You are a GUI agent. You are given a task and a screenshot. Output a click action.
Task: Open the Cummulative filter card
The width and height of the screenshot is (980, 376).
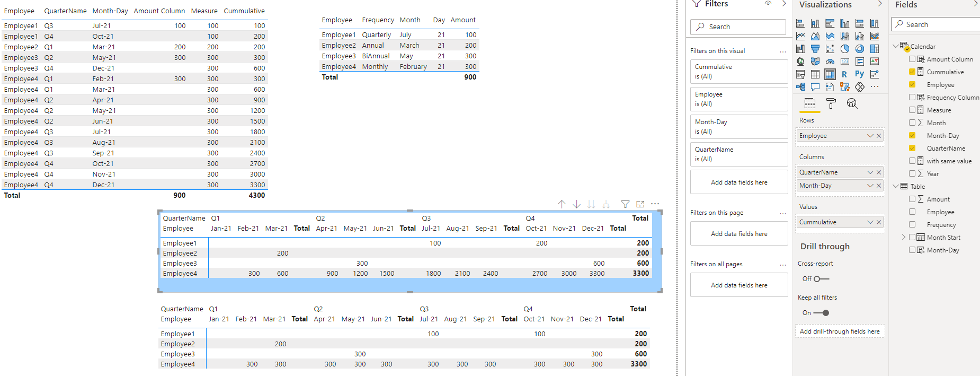(739, 71)
